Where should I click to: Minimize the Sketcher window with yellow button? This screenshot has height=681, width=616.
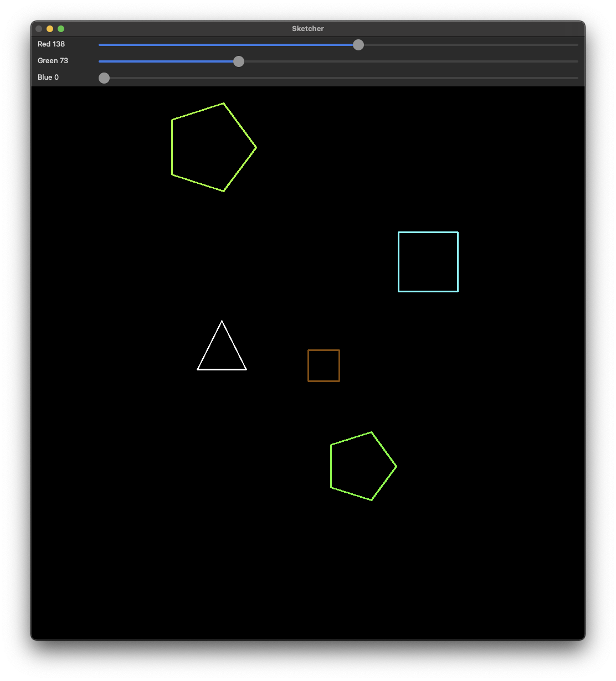pyautogui.click(x=50, y=29)
